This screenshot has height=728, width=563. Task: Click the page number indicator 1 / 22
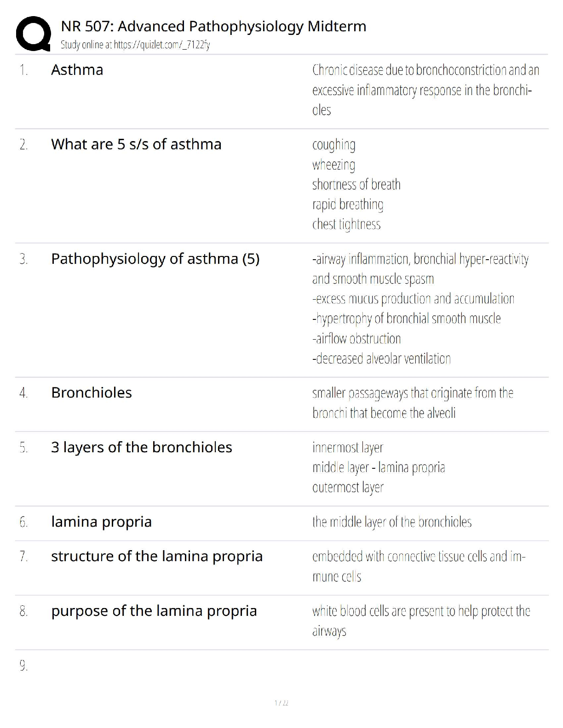click(281, 703)
